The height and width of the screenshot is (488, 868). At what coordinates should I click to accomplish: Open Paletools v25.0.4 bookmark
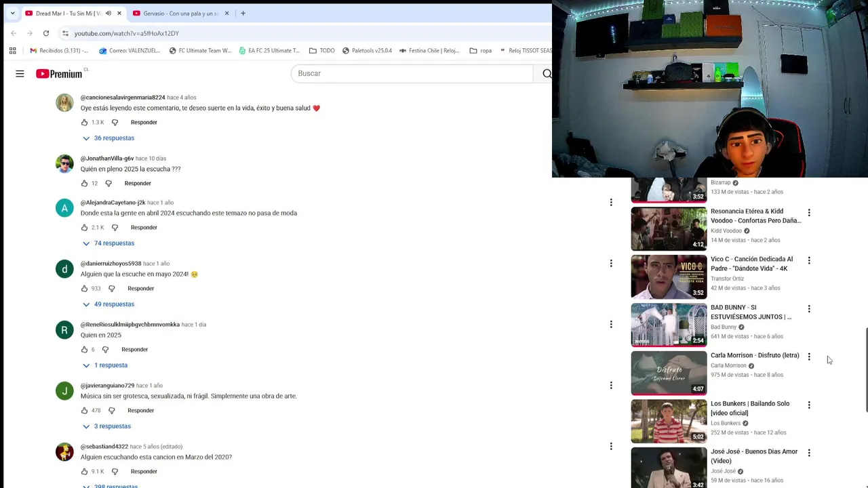[x=367, y=50]
